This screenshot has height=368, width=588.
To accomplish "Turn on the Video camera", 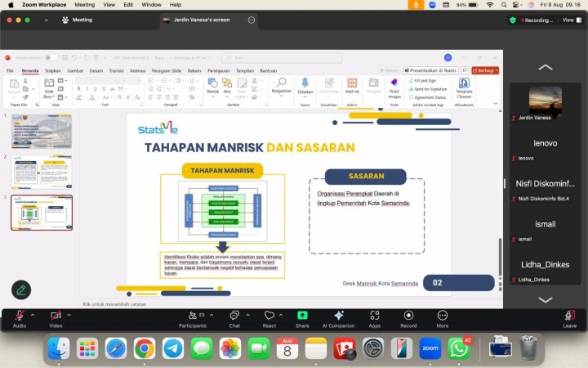I will 56,316.
